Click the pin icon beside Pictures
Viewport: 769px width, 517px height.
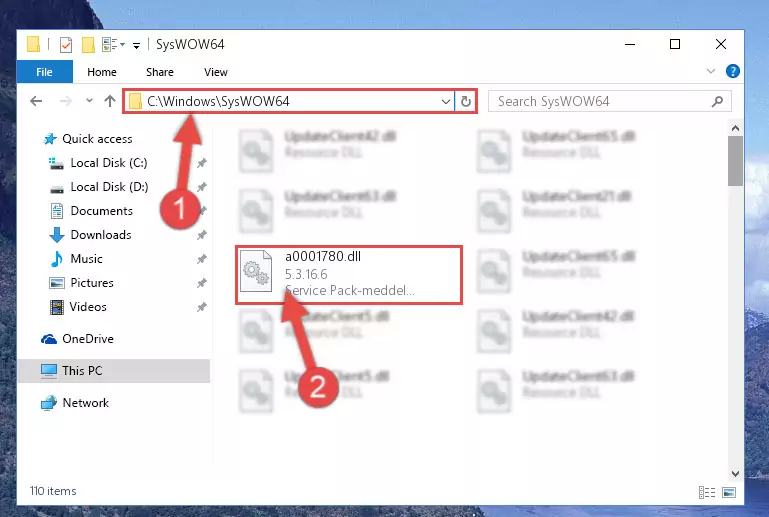click(x=202, y=283)
